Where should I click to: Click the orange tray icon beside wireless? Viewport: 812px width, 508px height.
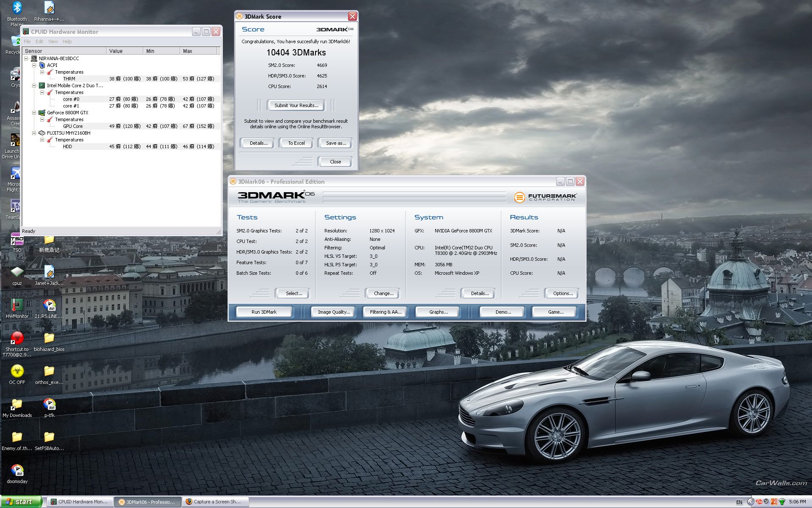point(774,502)
